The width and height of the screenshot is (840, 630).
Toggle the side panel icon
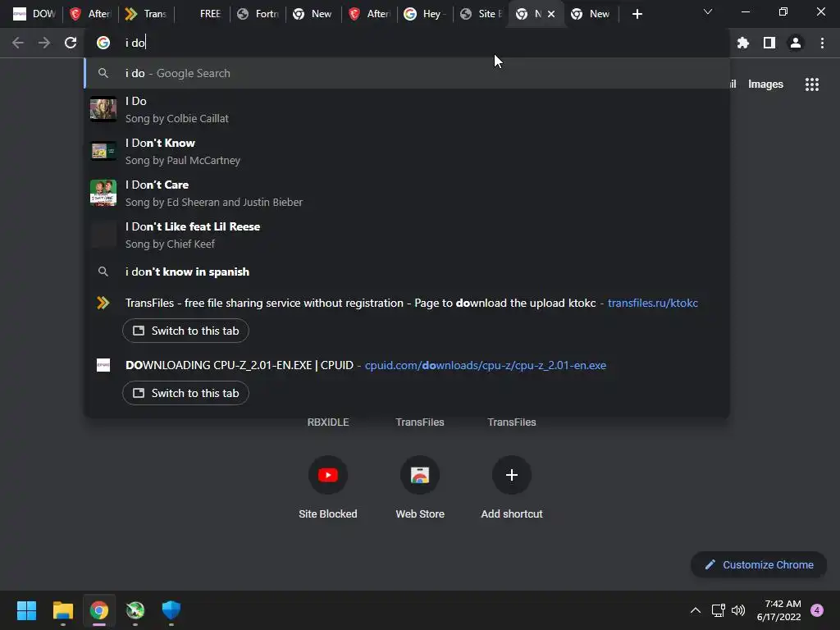pos(769,43)
